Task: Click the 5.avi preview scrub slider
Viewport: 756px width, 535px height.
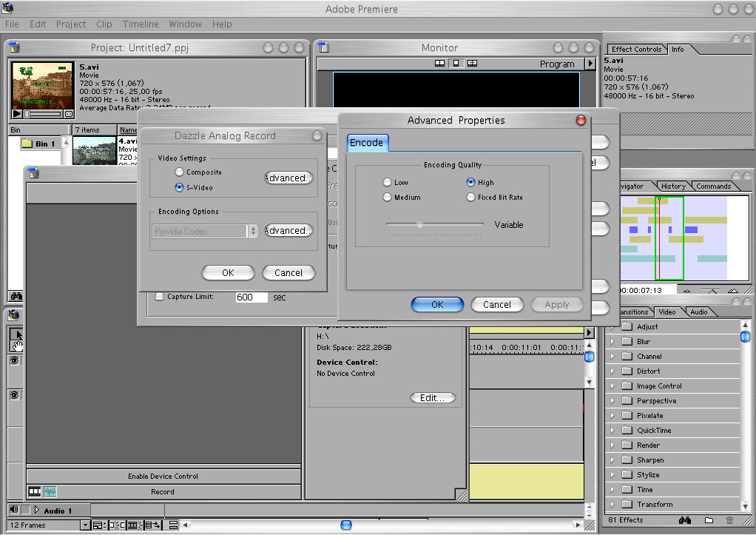Action: click(44, 114)
